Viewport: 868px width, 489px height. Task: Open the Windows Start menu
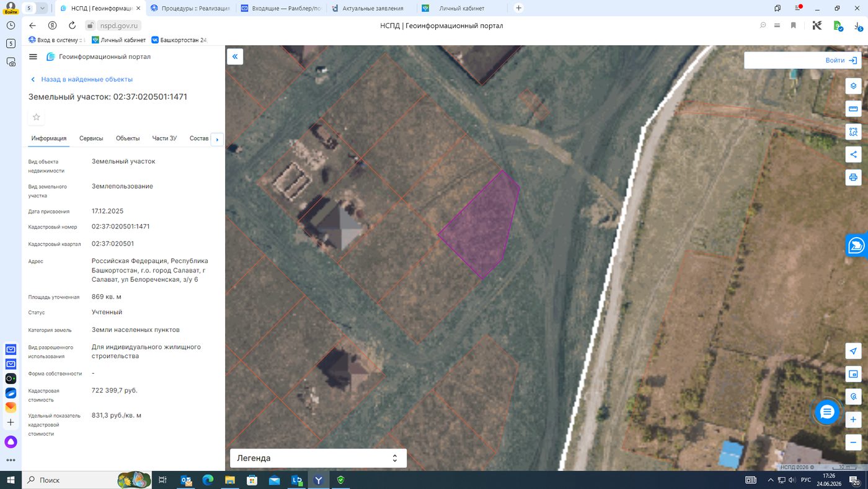[x=11, y=480]
